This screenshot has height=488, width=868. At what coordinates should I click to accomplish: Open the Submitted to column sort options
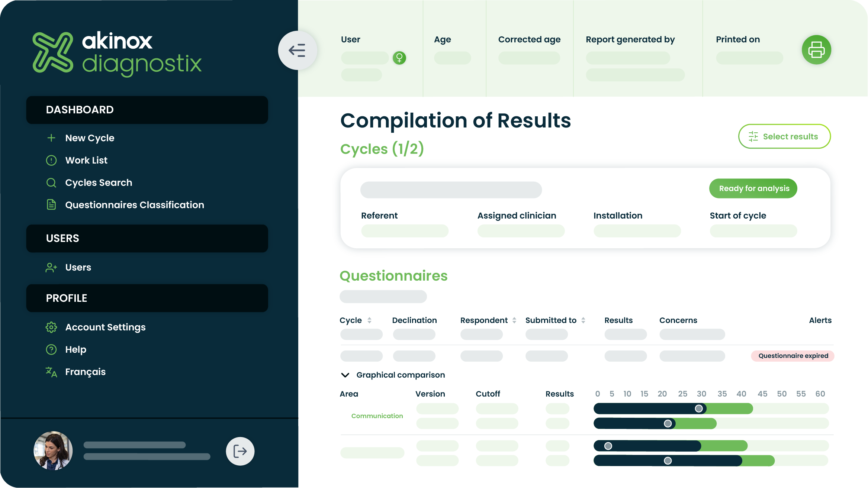pyautogui.click(x=584, y=320)
